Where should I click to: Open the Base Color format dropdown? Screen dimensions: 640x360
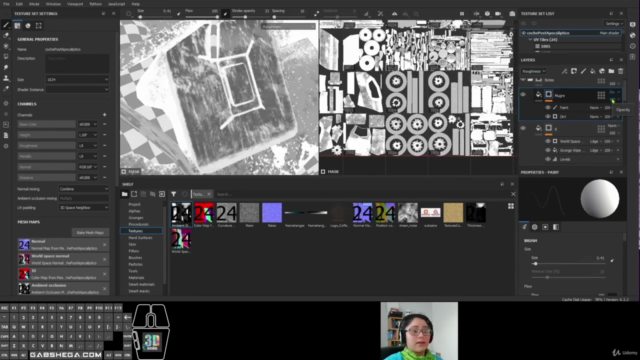click(88, 124)
